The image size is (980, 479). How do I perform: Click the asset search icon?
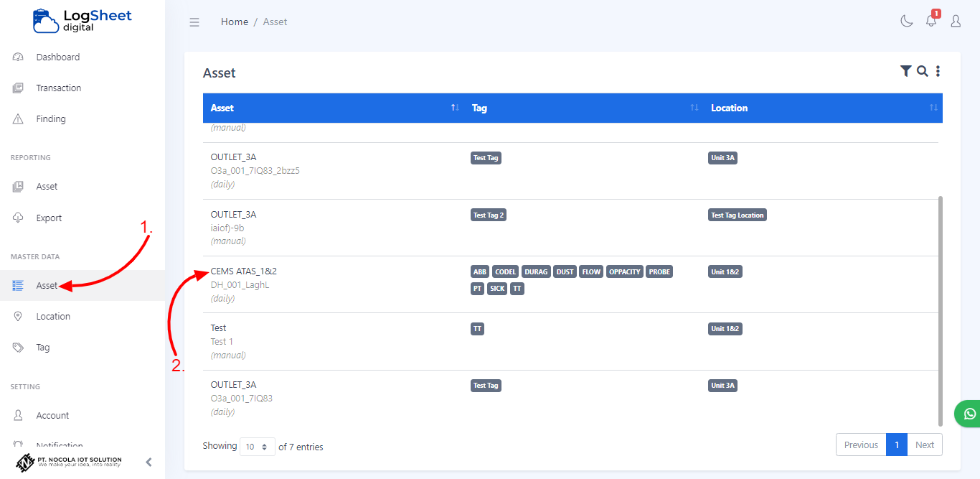click(x=922, y=71)
